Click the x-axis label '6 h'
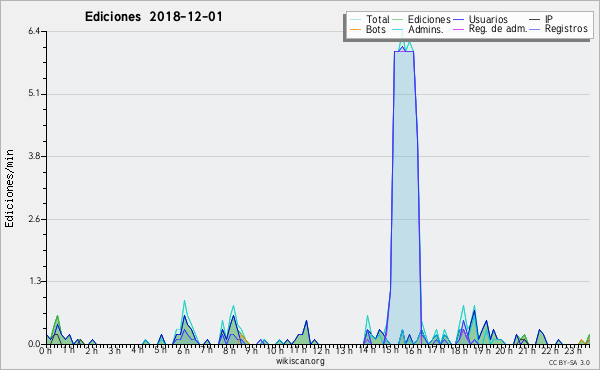 tap(183, 351)
